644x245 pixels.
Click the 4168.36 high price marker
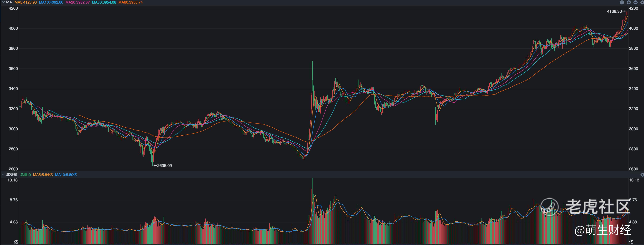tap(614, 11)
